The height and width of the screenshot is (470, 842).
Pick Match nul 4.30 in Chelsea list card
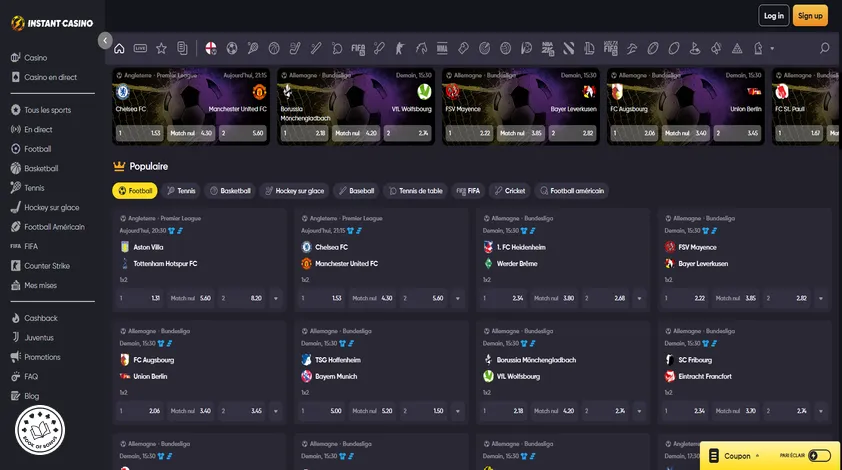373,298
